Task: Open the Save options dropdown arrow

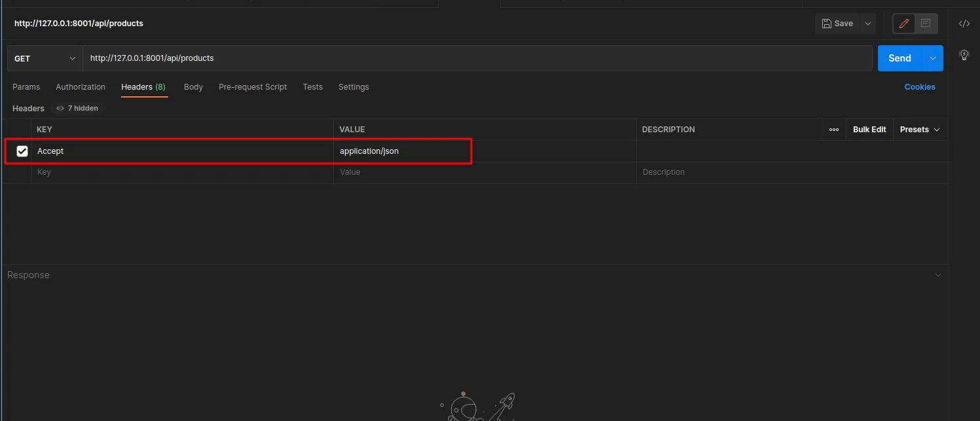Action: pyautogui.click(x=868, y=24)
